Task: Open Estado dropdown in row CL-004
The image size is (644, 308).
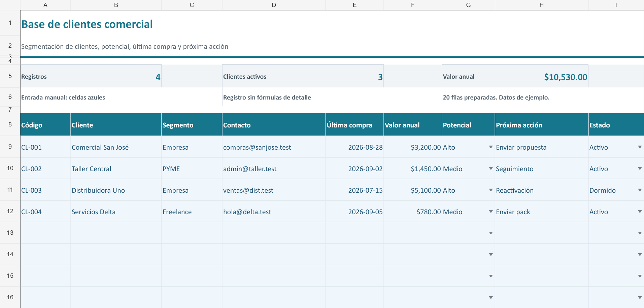Action: tap(640, 211)
